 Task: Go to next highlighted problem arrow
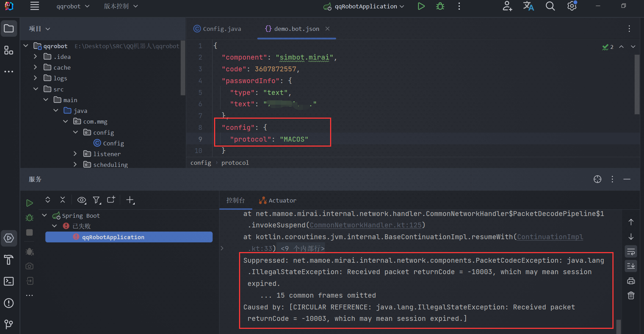[633, 47]
